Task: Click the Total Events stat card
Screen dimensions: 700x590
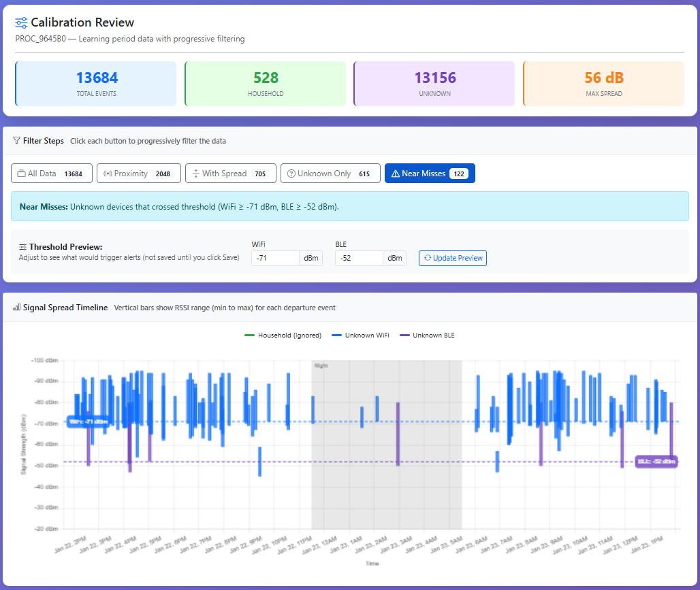Action: pos(95,84)
